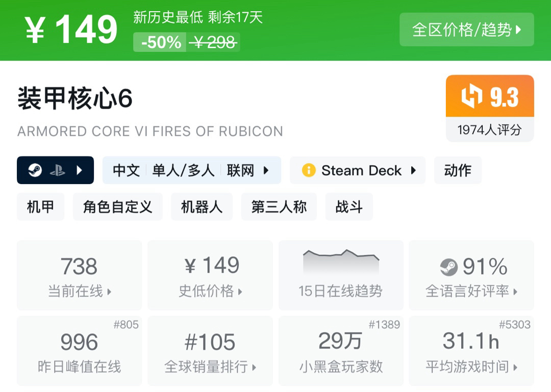Open 全球销量排行 ranking
This screenshot has width=551, height=392.
pyautogui.click(x=210, y=351)
